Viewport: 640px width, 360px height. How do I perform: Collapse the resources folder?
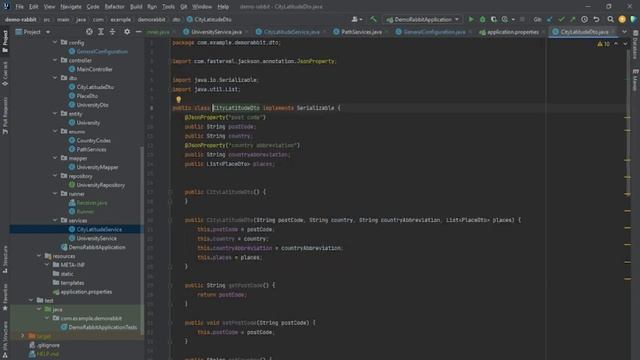pos(39,256)
